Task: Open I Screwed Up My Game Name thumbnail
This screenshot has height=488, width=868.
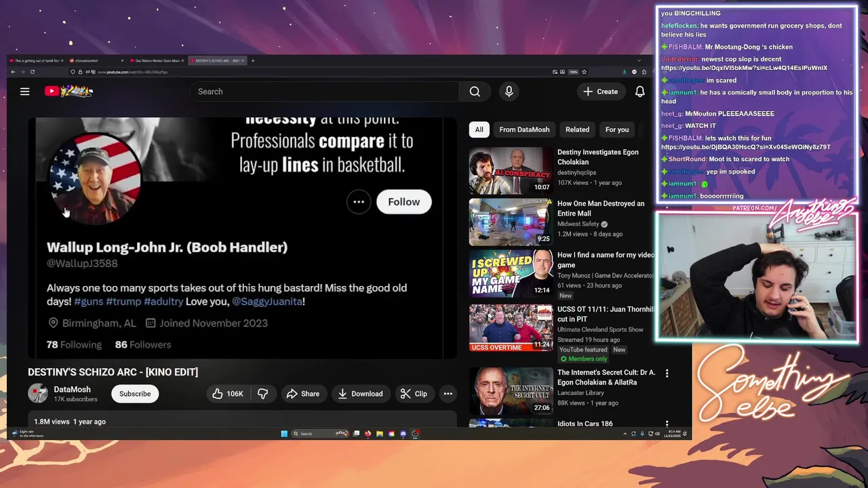Action: tap(511, 274)
